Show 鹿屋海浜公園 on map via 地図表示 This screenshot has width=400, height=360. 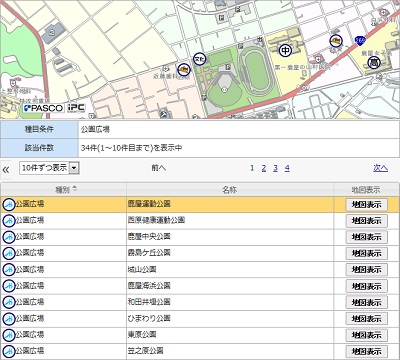coord(367,286)
